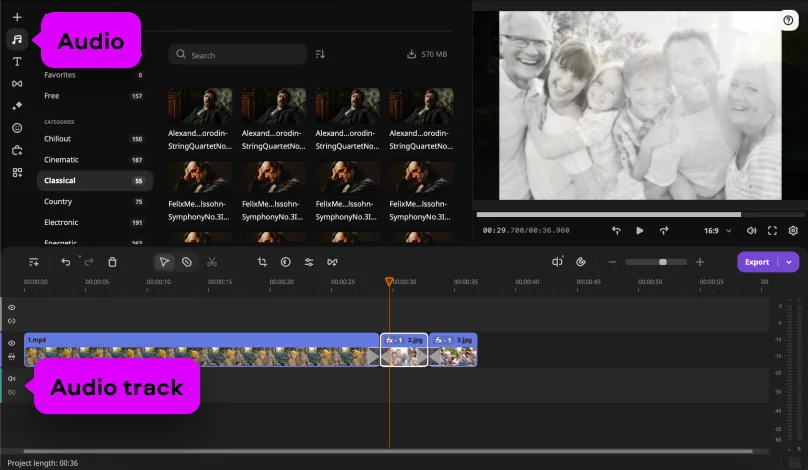Image resolution: width=808 pixels, height=470 pixels.
Task: Open the Stickers panel with smiley icon
Action: (x=17, y=128)
